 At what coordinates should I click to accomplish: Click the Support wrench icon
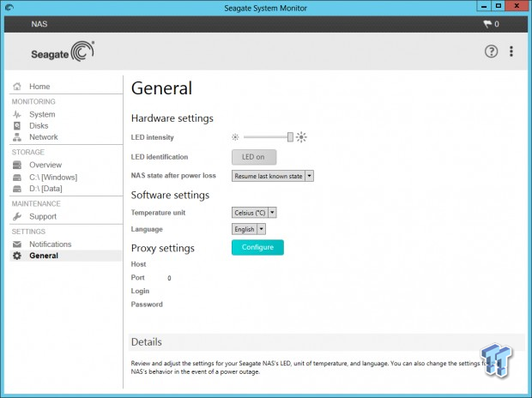pyautogui.click(x=17, y=216)
